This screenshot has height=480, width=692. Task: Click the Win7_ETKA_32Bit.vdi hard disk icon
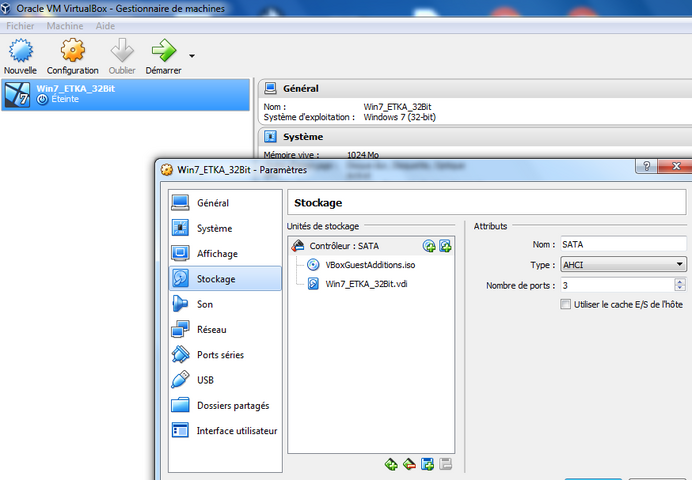tap(313, 284)
